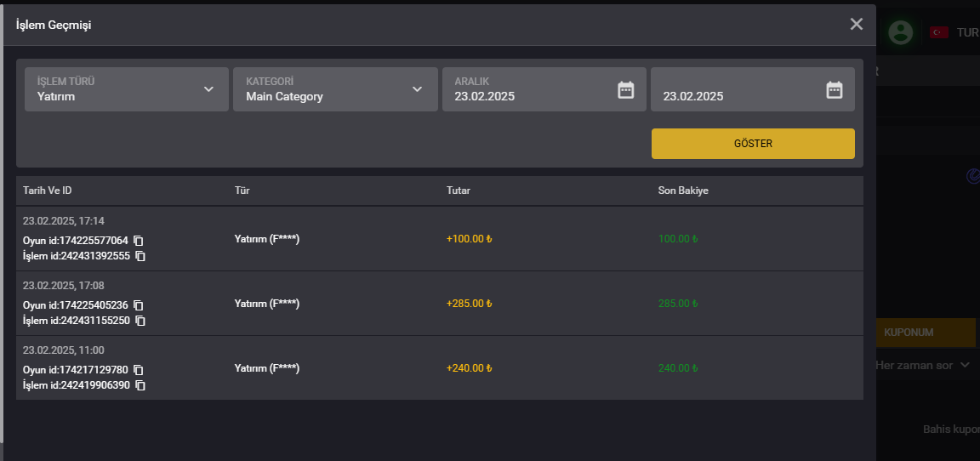The image size is (980, 461).
Task: Click Yatırım (F****) in the 17:14 row
Action: [267, 239]
